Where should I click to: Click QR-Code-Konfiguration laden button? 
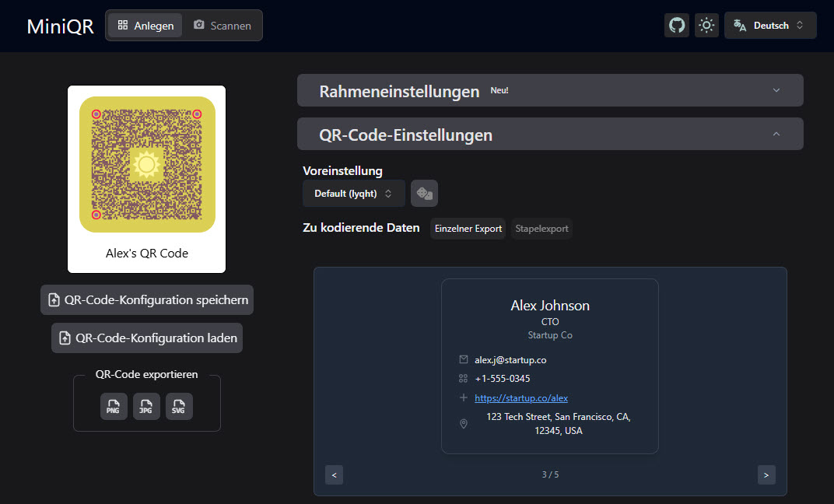147,338
